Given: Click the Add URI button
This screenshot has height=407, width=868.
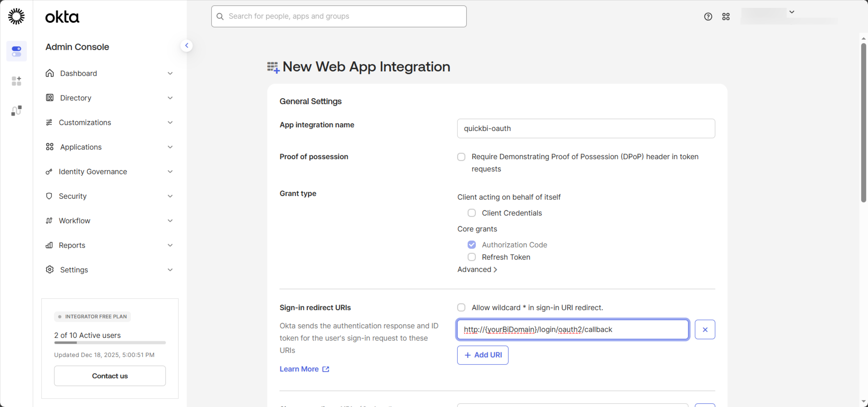Looking at the screenshot, I should coord(483,355).
